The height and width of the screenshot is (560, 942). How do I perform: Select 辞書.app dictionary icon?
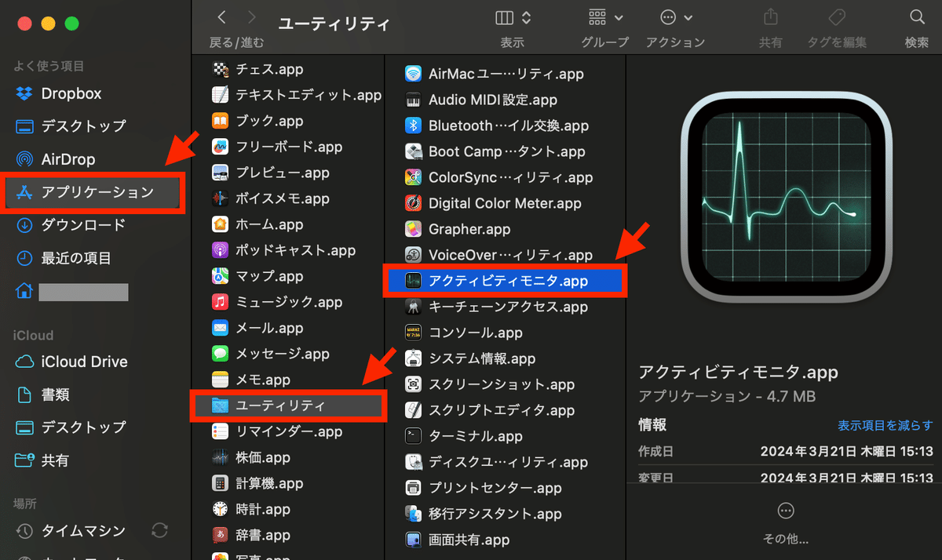[221, 535]
